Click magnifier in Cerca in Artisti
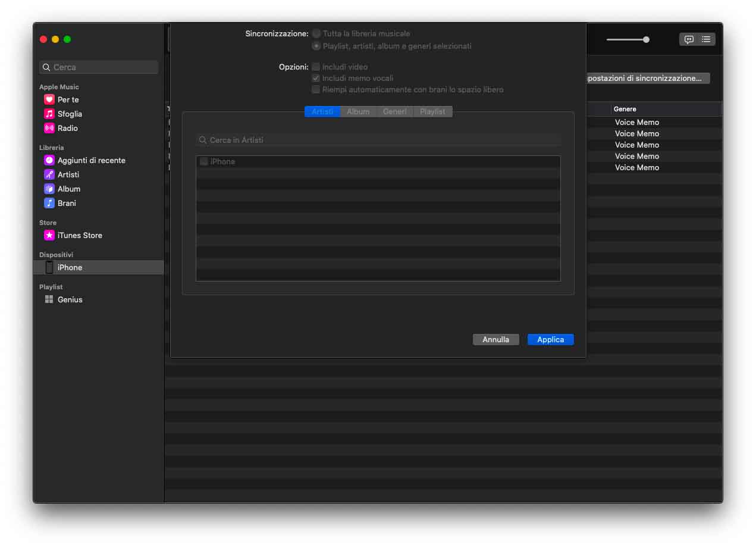This screenshot has width=756, height=547. [203, 140]
